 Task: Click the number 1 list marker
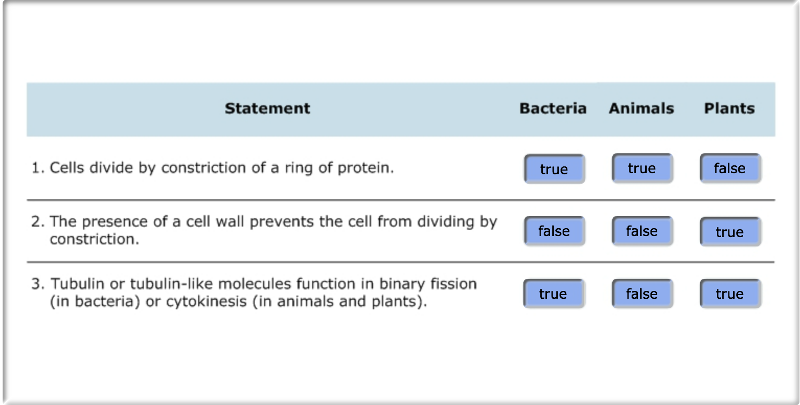37,168
